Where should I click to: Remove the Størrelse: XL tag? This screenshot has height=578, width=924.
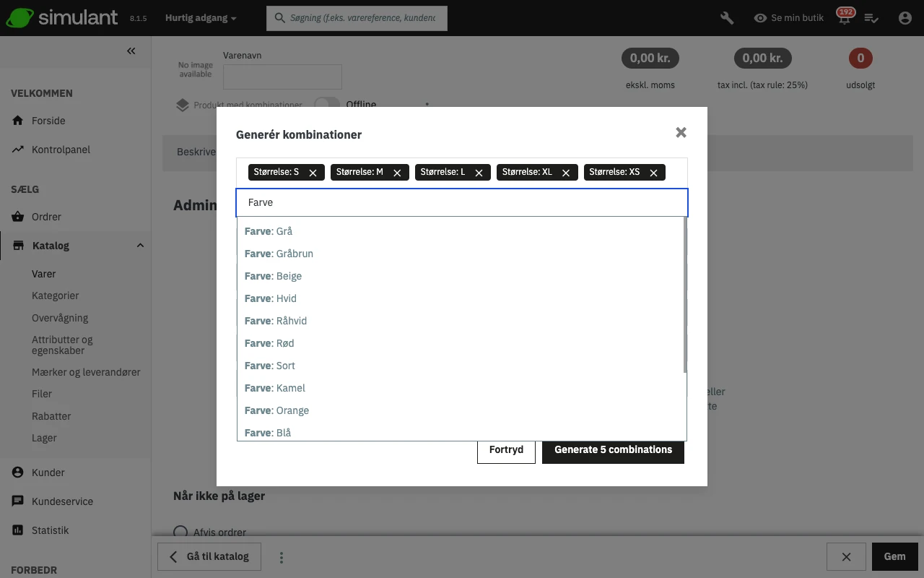click(566, 173)
